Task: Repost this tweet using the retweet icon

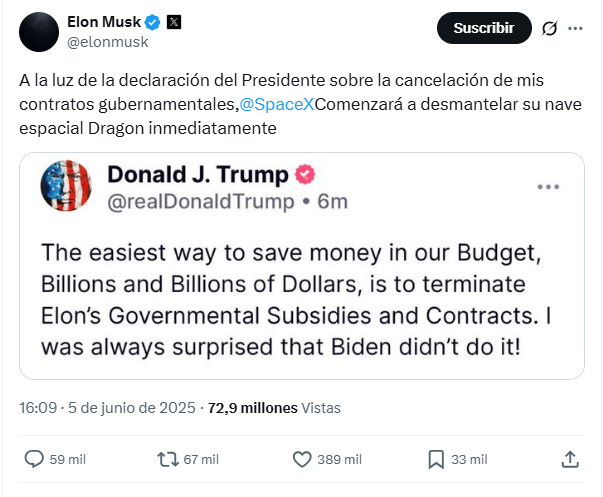Action: 168,459
